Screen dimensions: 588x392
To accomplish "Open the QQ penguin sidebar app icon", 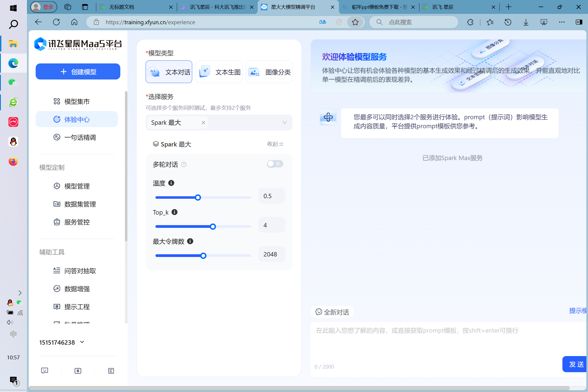I will point(13,142).
